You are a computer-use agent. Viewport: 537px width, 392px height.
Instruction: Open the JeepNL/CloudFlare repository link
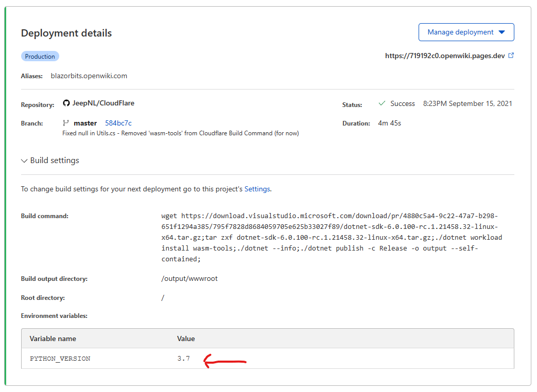[103, 103]
